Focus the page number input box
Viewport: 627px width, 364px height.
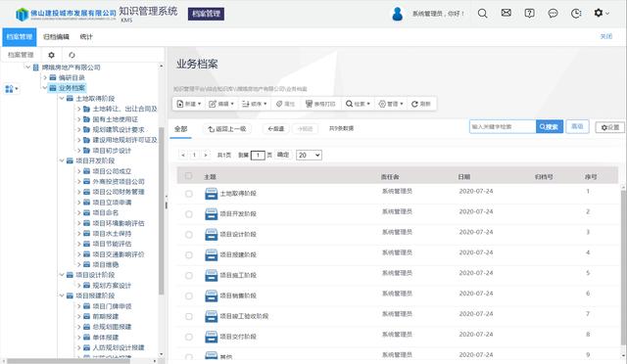pos(258,155)
